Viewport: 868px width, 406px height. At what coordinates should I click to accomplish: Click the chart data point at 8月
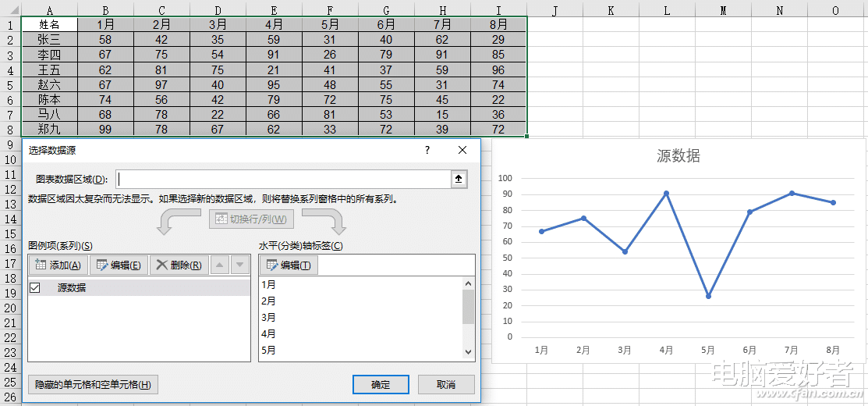[x=833, y=203]
